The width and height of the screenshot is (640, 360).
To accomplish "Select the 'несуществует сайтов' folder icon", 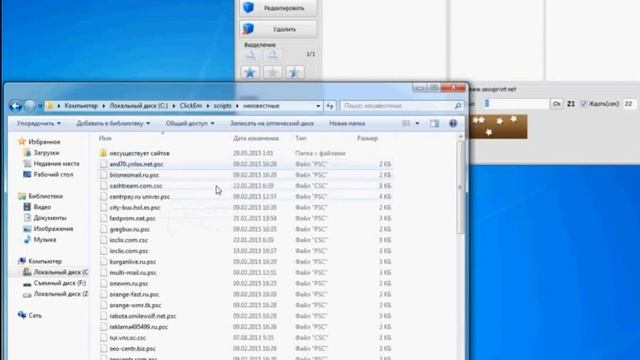I will click(x=103, y=153).
